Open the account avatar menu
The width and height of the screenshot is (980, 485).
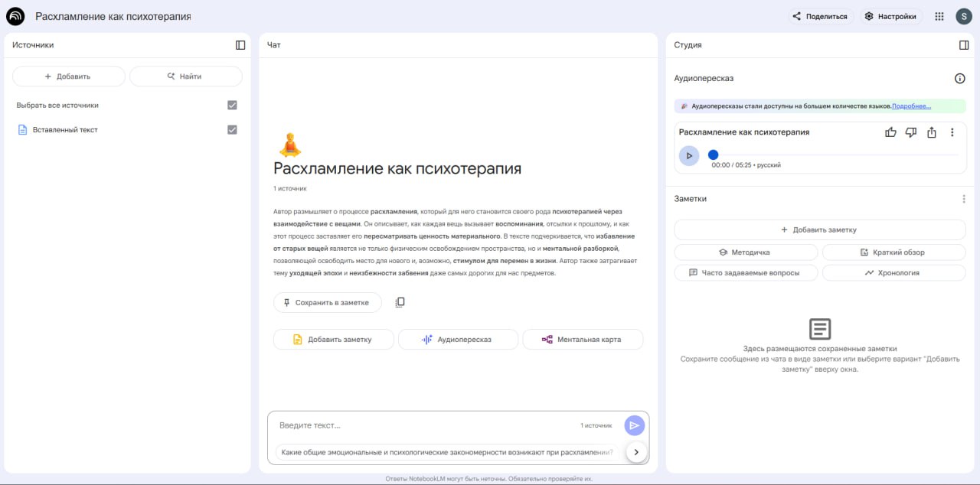(963, 15)
